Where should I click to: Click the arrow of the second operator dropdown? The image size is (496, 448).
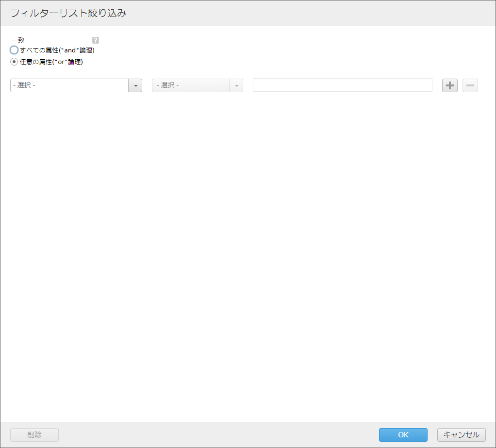[236, 85]
